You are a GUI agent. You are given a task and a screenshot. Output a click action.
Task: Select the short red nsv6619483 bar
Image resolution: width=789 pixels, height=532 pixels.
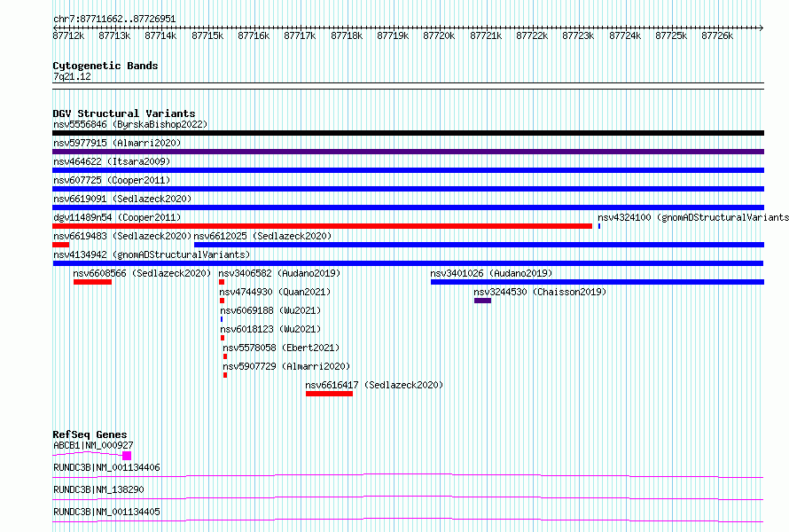point(61,245)
